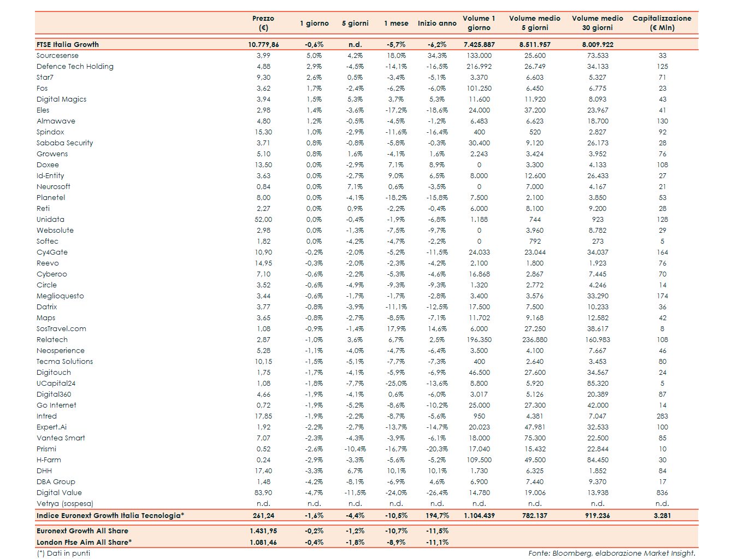Click the "Reti" row name
Image resolution: width=756 pixels, height=559 pixels.
(x=43, y=208)
